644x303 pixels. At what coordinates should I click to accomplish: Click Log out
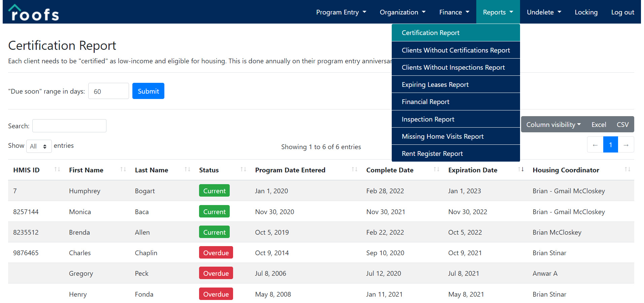tap(622, 12)
